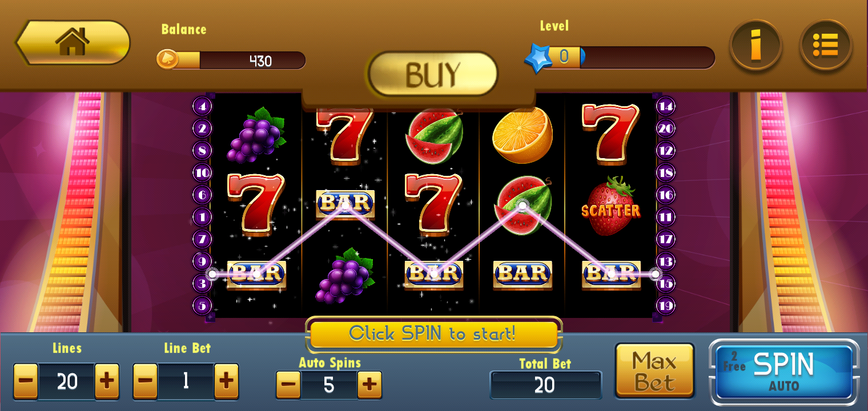Decrease the Line Bet amount
The width and height of the screenshot is (868, 411).
[x=146, y=381]
